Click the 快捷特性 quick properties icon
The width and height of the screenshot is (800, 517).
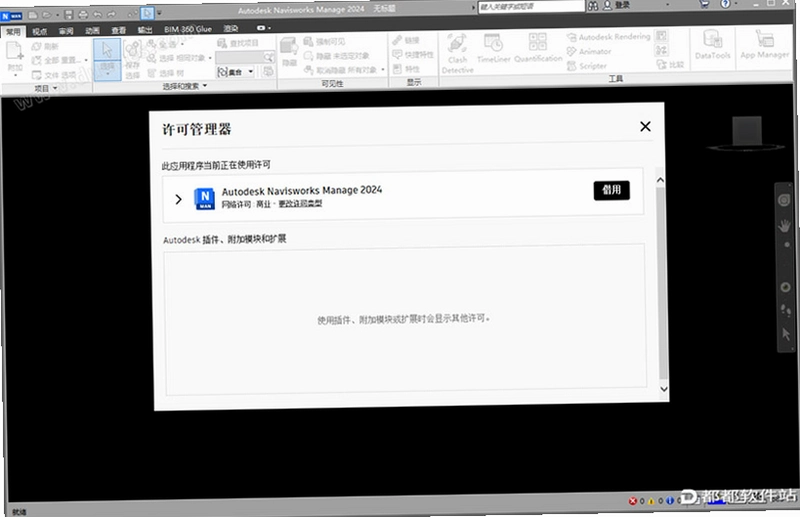click(x=397, y=54)
